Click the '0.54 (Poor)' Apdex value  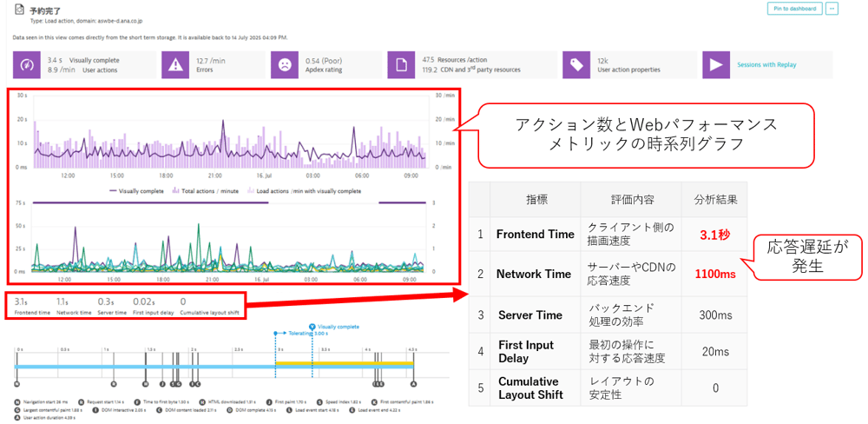tap(325, 60)
